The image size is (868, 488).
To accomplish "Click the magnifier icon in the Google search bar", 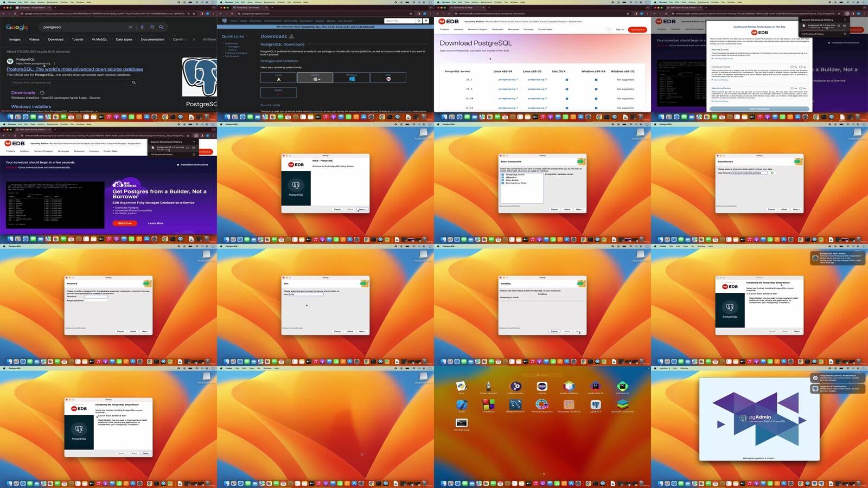I will point(161,27).
